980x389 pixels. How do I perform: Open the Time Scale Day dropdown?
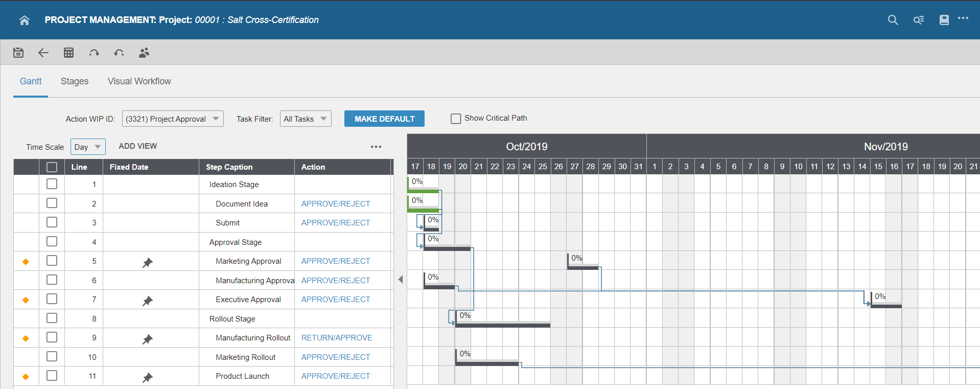point(88,147)
